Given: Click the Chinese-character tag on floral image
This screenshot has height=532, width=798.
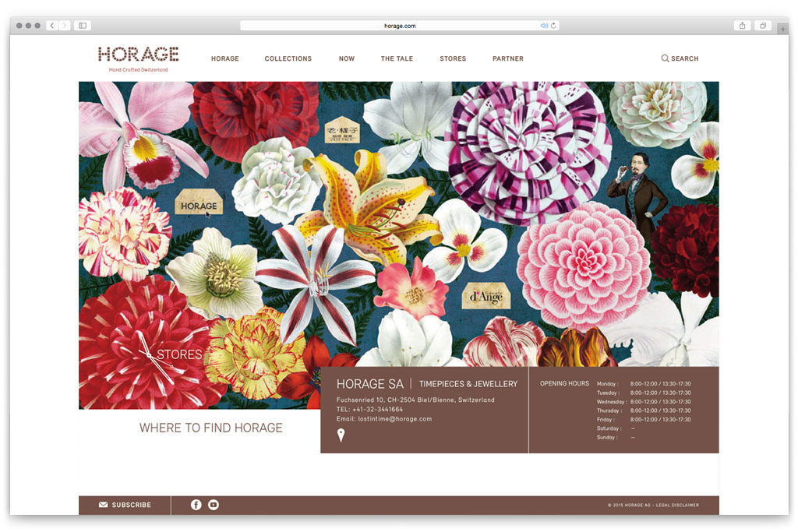Looking at the screenshot, I should click(x=342, y=131).
